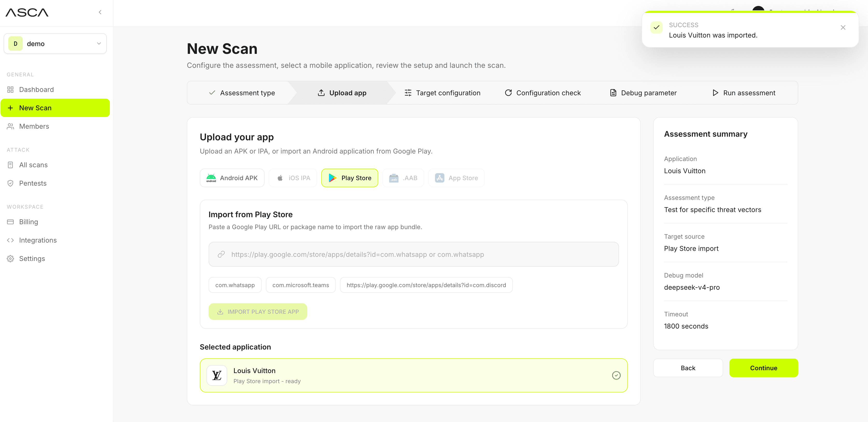
Task: Go to Members page
Action: point(55,126)
